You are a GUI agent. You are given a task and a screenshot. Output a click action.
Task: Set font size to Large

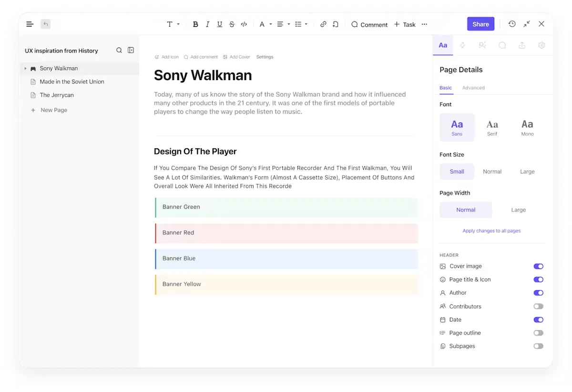[x=527, y=172]
